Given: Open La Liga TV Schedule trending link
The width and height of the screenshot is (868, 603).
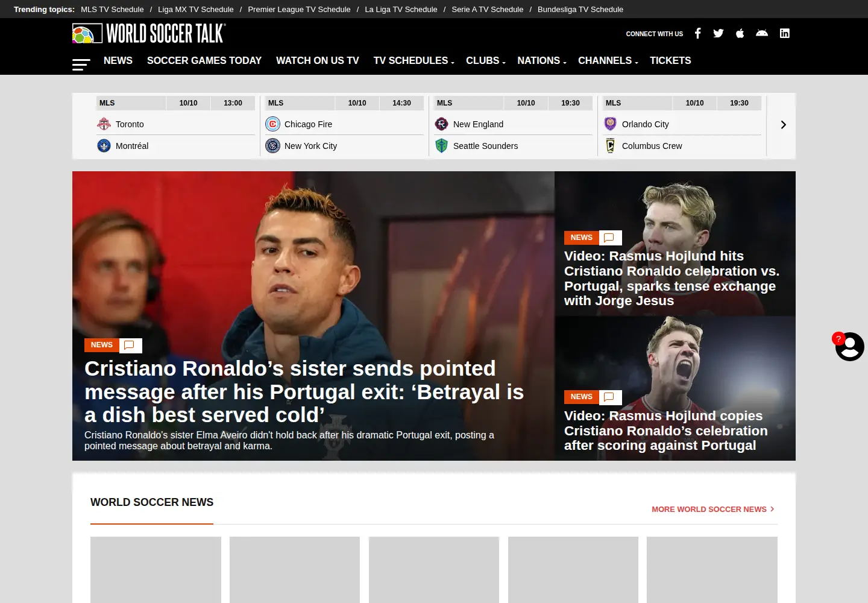Looking at the screenshot, I should [x=401, y=9].
